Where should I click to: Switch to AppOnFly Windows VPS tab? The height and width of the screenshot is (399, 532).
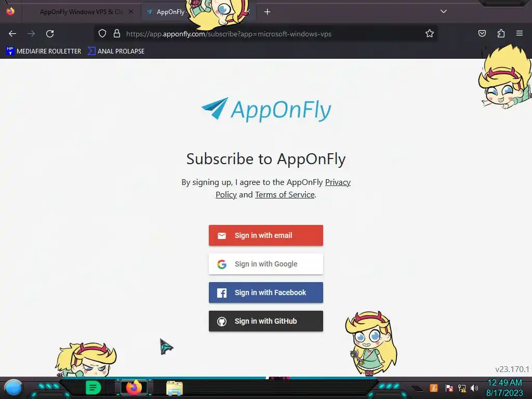click(81, 12)
